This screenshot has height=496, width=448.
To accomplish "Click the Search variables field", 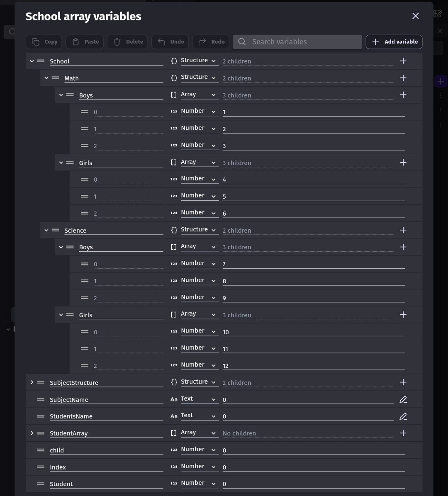I will click(297, 42).
